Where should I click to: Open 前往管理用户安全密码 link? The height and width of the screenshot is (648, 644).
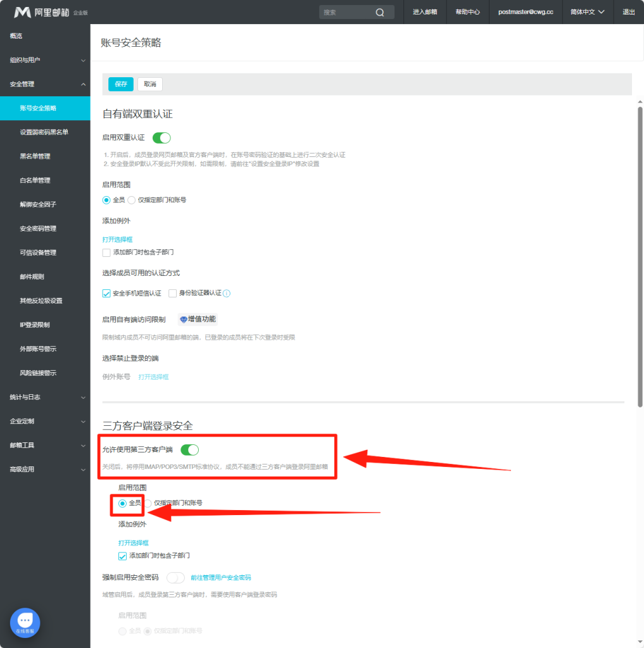(220, 578)
